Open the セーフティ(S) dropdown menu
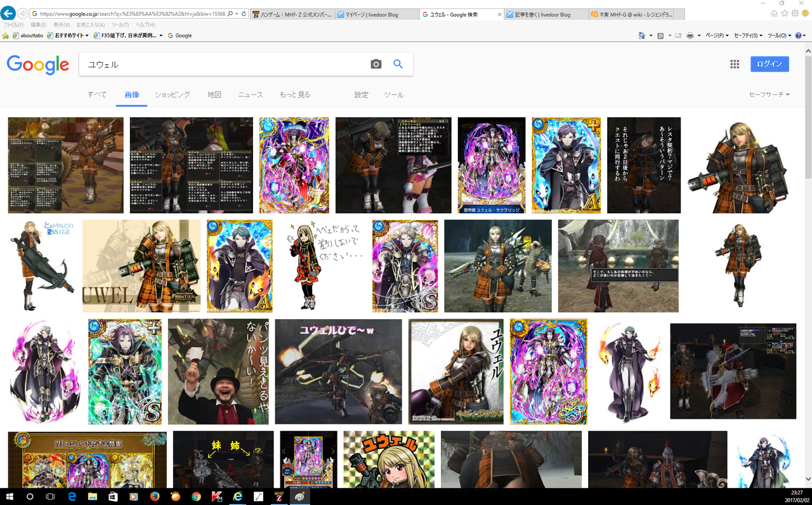Image resolution: width=812 pixels, height=505 pixels. (749, 36)
